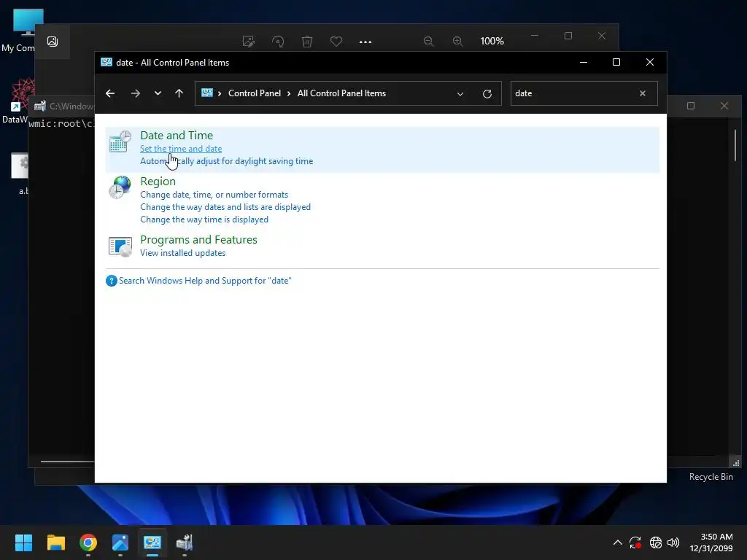Click the Control Panel breadcrumb
This screenshot has height=560, width=747.
coord(255,93)
